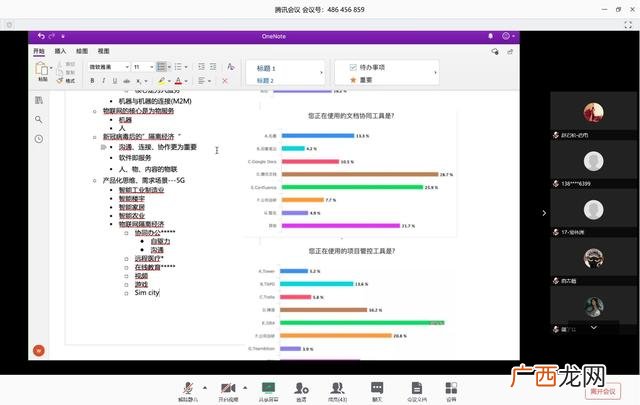
Task: Click the clear formatting icon
Action: [231, 67]
